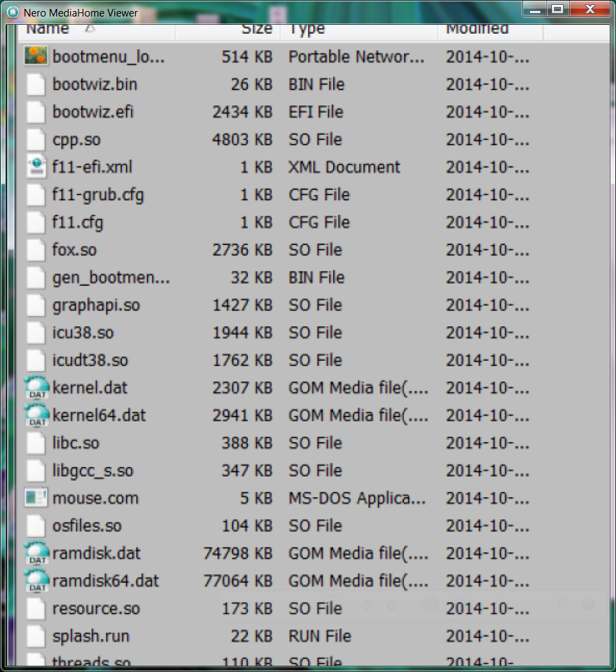
Task: Click the libc.so file icon
Action: pos(36,443)
